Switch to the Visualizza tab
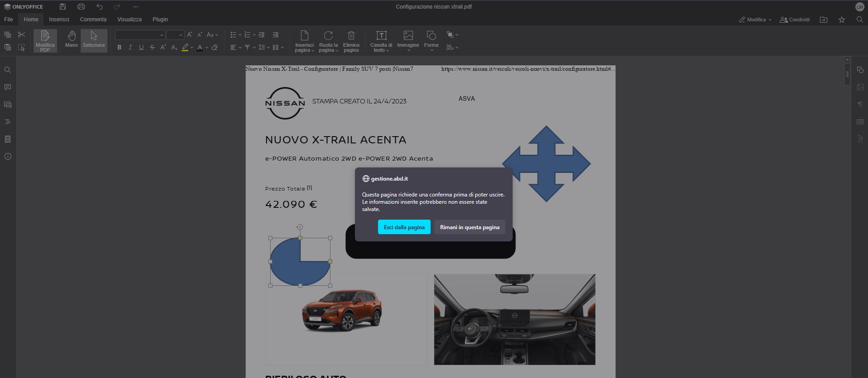Image resolution: width=868 pixels, height=378 pixels. coord(129,20)
